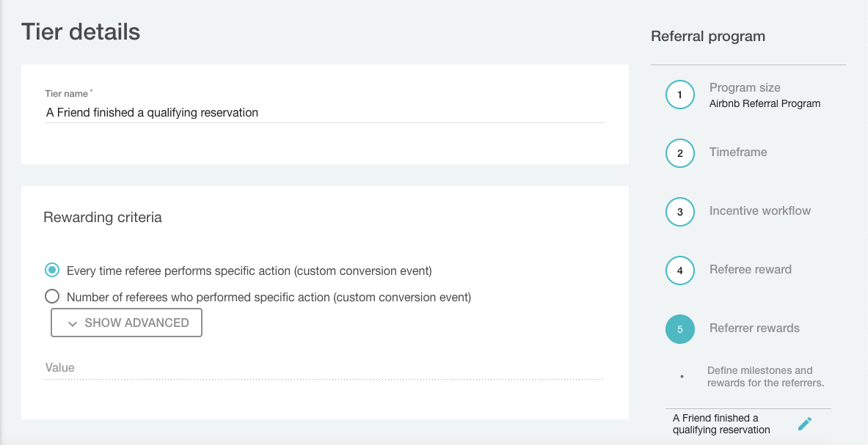The height and width of the screenshot is (445, 868).
Task: Expand the SHOW ADVANCED section
Action: click(x=126, y=323)
